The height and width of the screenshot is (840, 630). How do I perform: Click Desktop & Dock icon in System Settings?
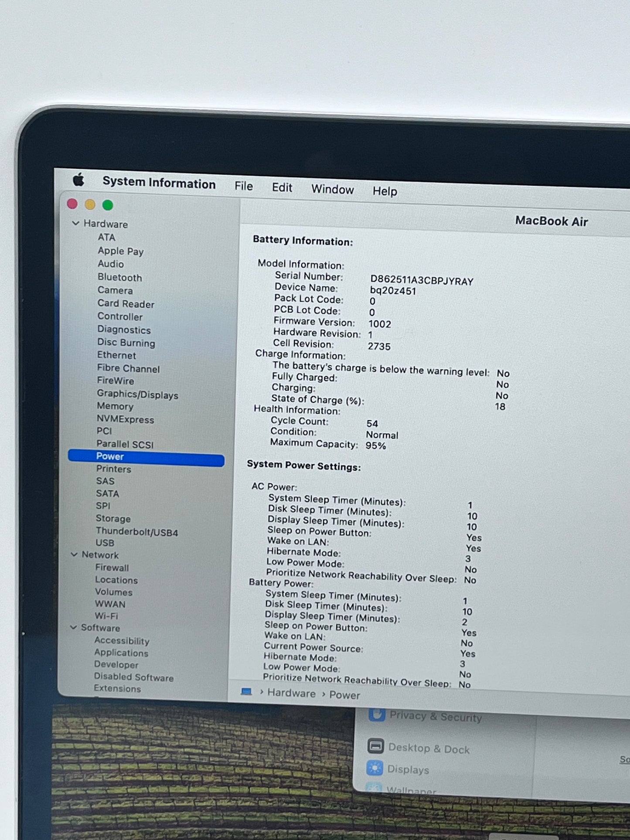pyautogui.click(x=375, y=746)
